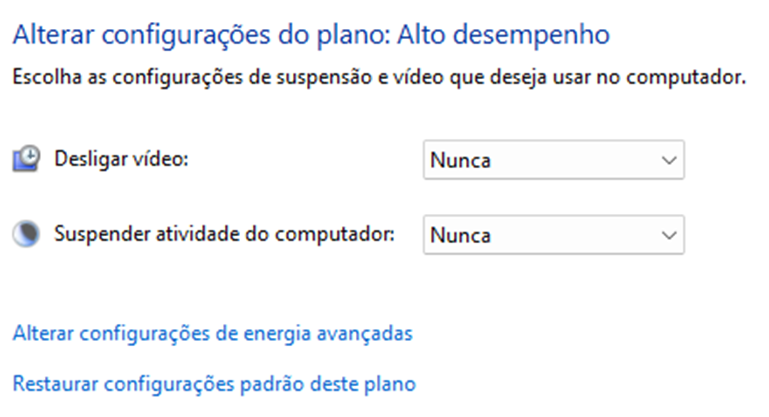Open the Desligar vídeo dropdown
This screenshot has height=417, width=769.
553,159
